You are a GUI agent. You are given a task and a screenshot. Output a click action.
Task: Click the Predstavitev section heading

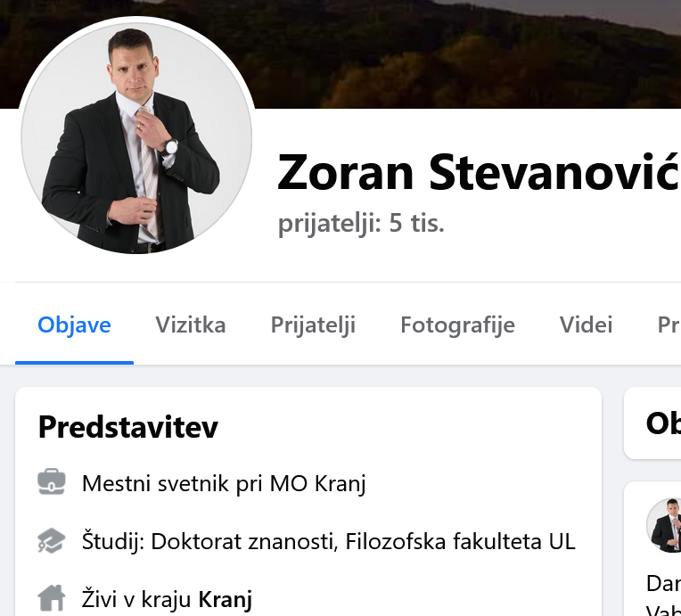pyautogui.click(x=128, y=427)
